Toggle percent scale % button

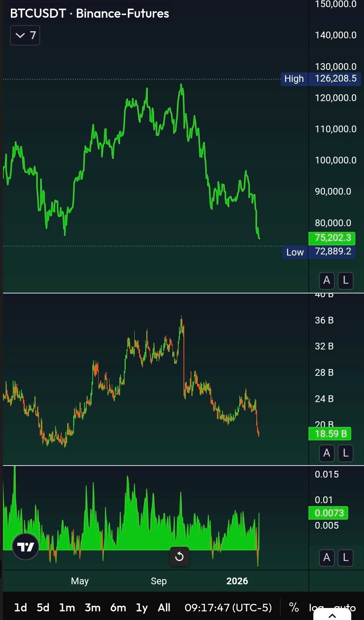[x=294, y=607]
